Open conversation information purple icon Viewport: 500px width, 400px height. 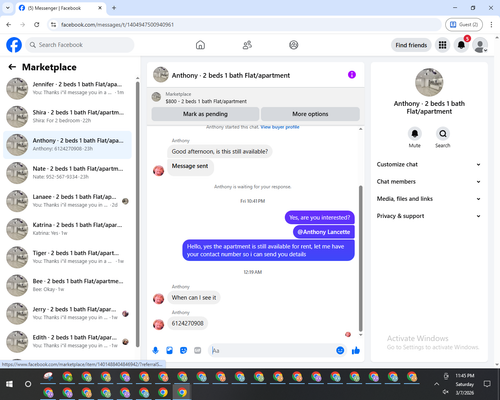click(x=352, y=75)
